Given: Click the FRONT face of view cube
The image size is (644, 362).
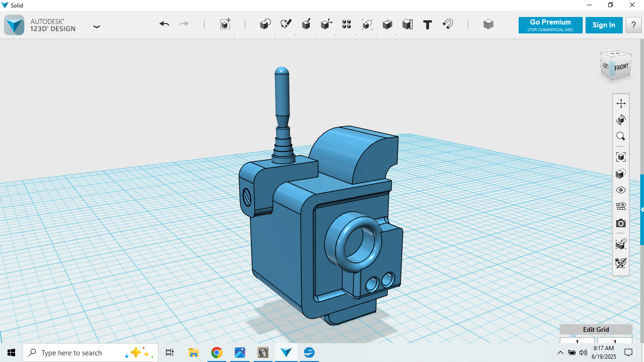Looking at the screenshot, I should 622,67.
